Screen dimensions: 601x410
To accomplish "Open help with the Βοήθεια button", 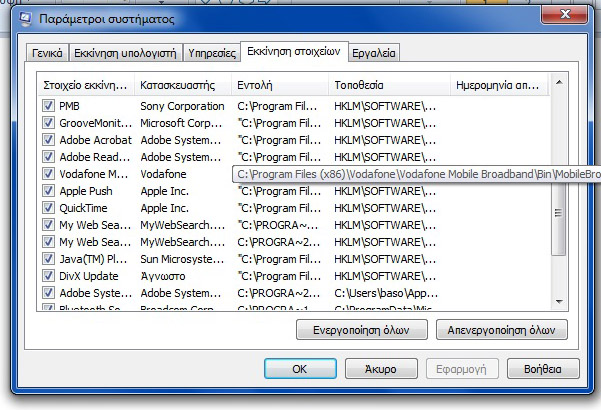I will [x=543, y=369].
